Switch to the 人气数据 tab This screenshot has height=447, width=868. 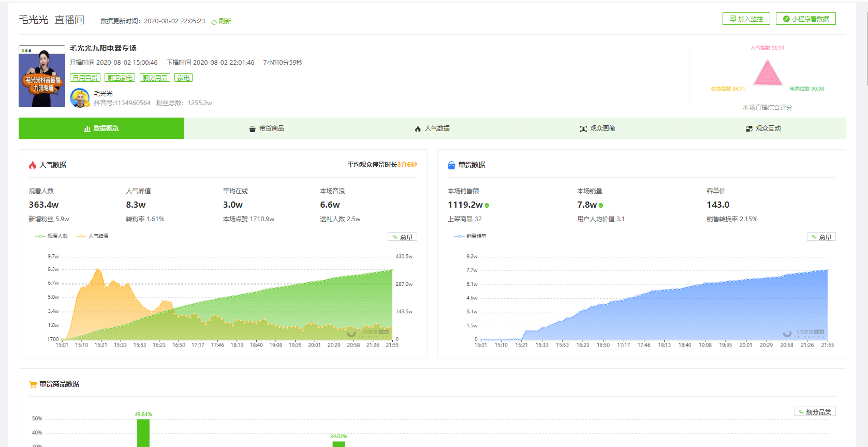pos(432,128)
